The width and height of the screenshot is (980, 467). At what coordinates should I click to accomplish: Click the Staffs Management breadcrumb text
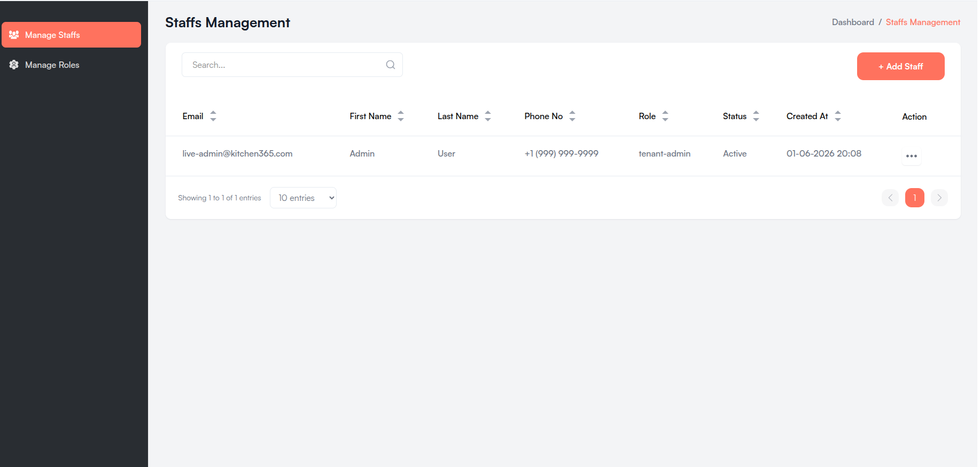923,22
